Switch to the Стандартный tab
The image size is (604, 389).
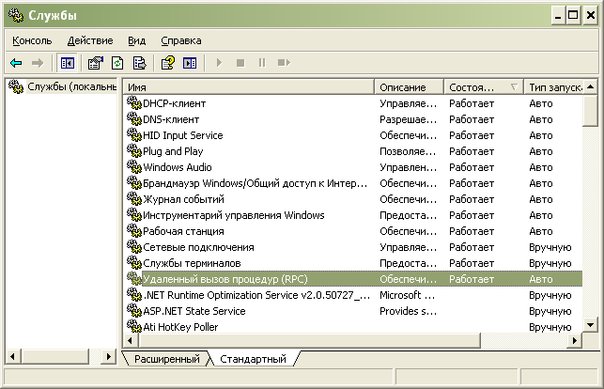(x=253, y=359)
